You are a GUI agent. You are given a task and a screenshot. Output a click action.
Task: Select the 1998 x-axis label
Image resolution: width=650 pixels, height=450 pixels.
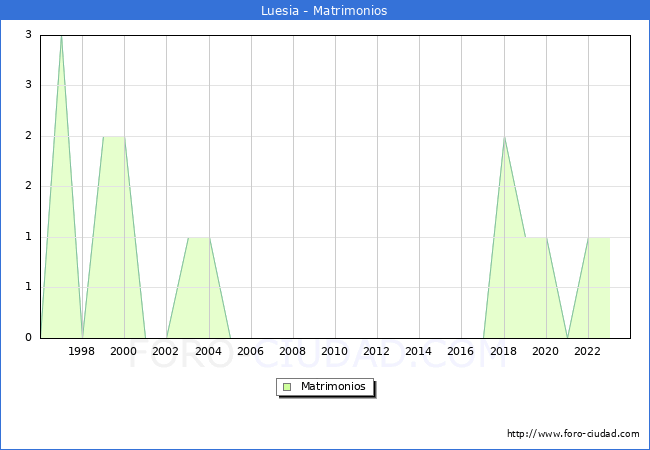pyautogui.click(x=82, y=352)
